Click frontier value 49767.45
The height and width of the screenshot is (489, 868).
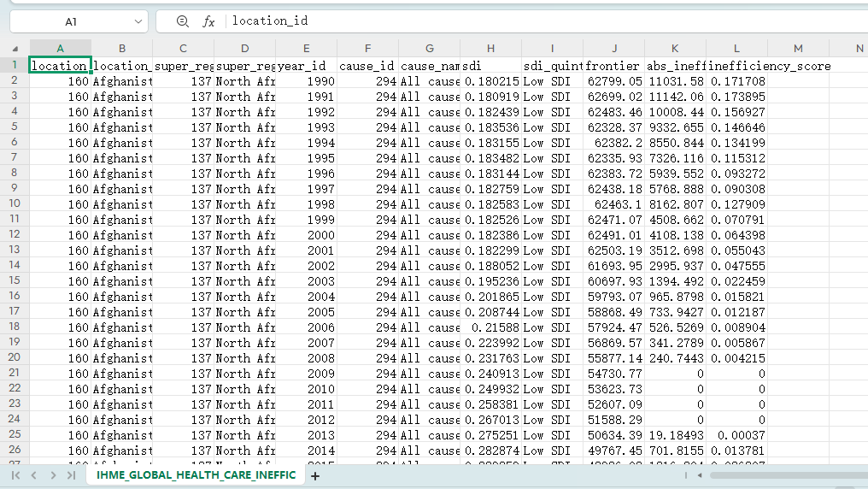[x=614, y=451]
